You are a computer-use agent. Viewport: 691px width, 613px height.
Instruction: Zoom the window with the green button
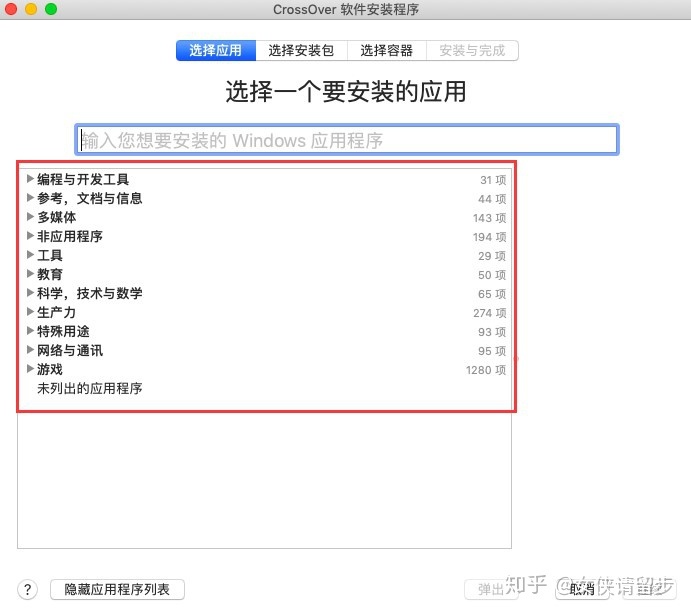[x=51, y=9]
